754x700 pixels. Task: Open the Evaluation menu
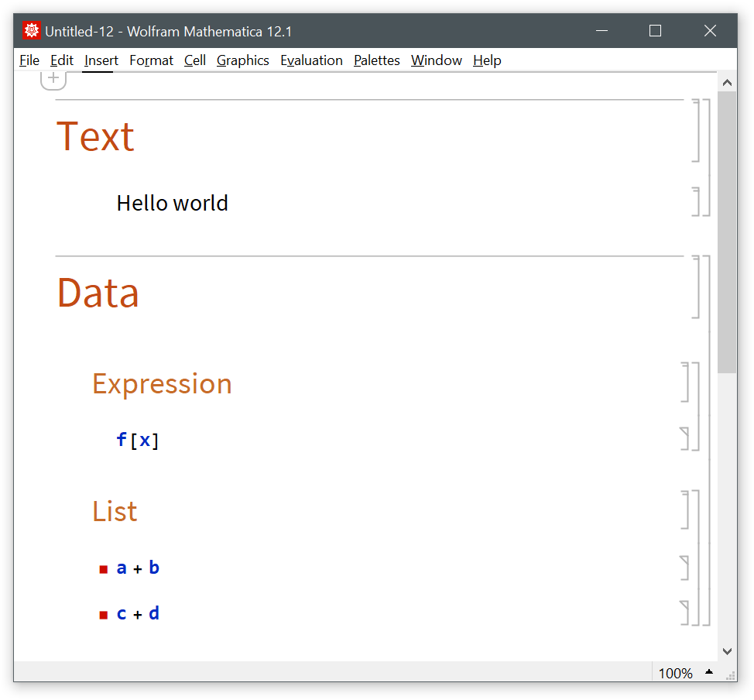pos(311,60)
